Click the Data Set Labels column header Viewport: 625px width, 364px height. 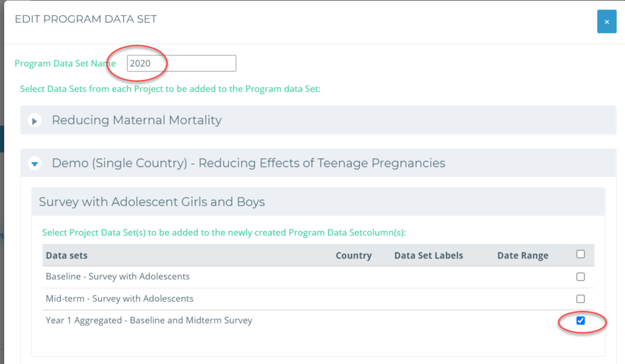428,255
